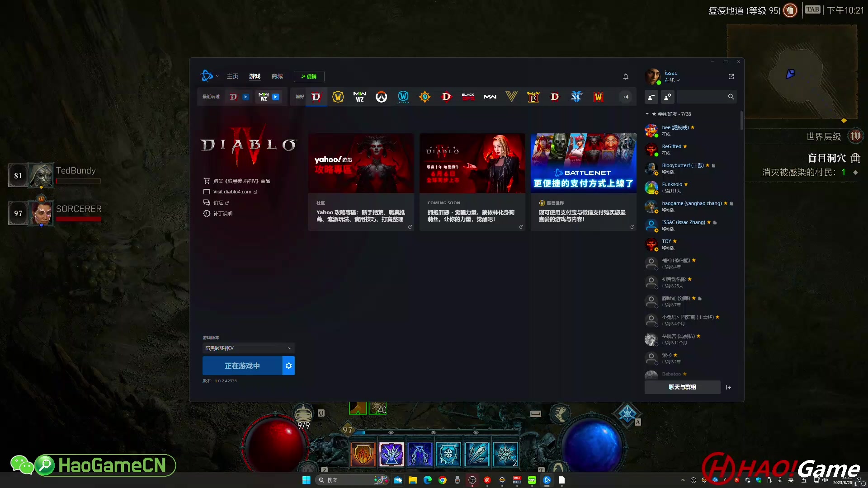Focus the friends search field

[707, 97]
